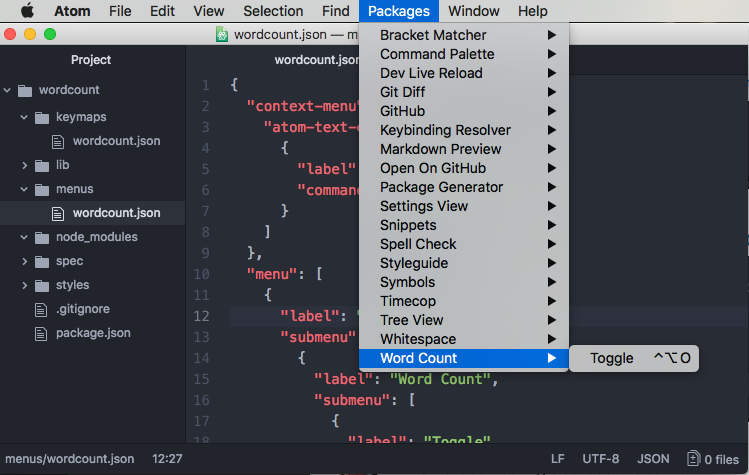Open the Find menu
This screenshot has width=749, height=475.
(335, 11)
